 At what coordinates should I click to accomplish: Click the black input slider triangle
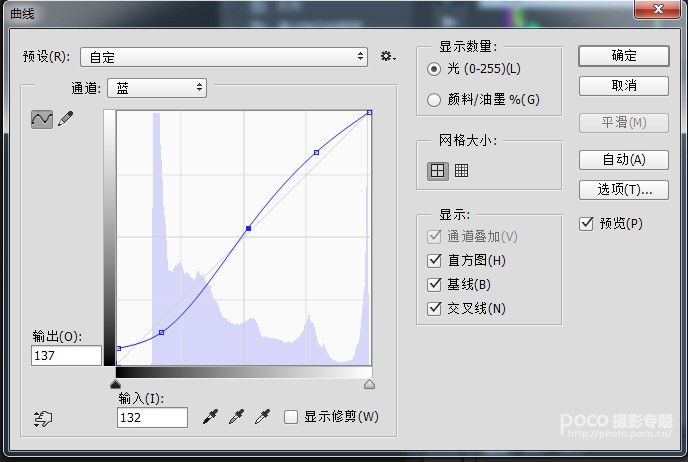click(115, 384)
